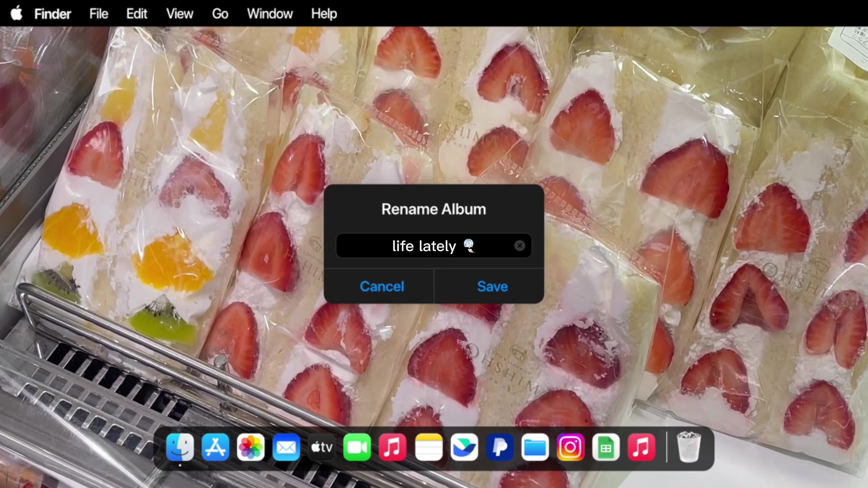Open the Window menu
Screen dimensions: 868x488
click(270, 14)
